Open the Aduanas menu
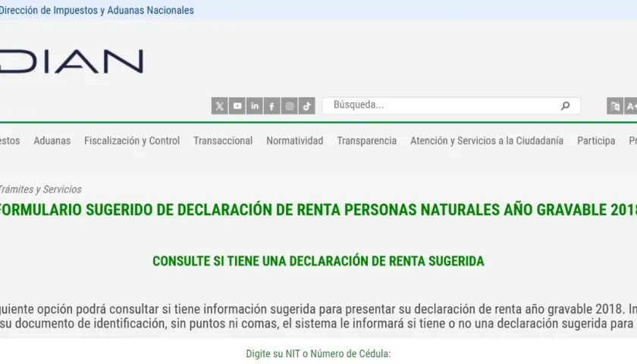This screenshot has height=364, width=637. pos(52,140)
